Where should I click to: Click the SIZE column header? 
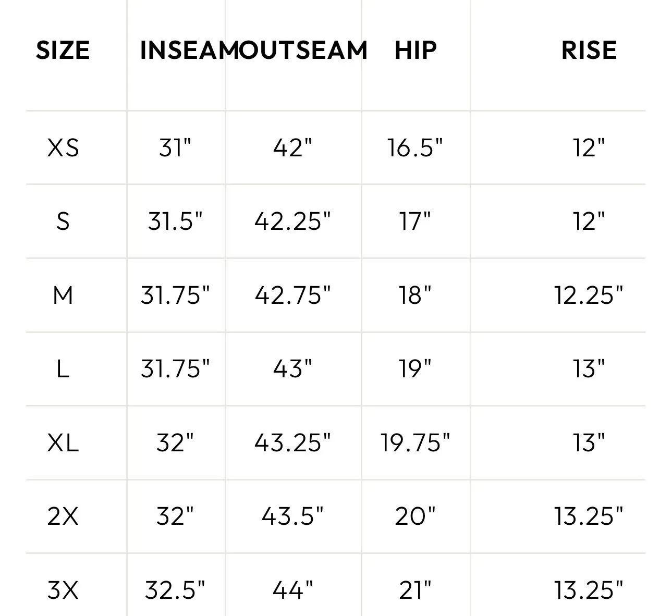click(63, 51)
